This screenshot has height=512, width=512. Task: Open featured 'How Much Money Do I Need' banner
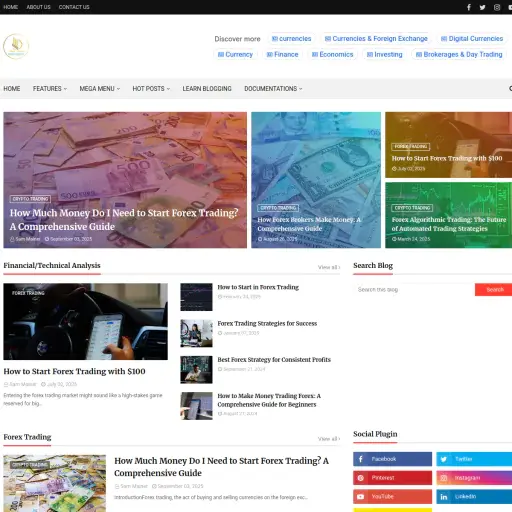(125, 180)
